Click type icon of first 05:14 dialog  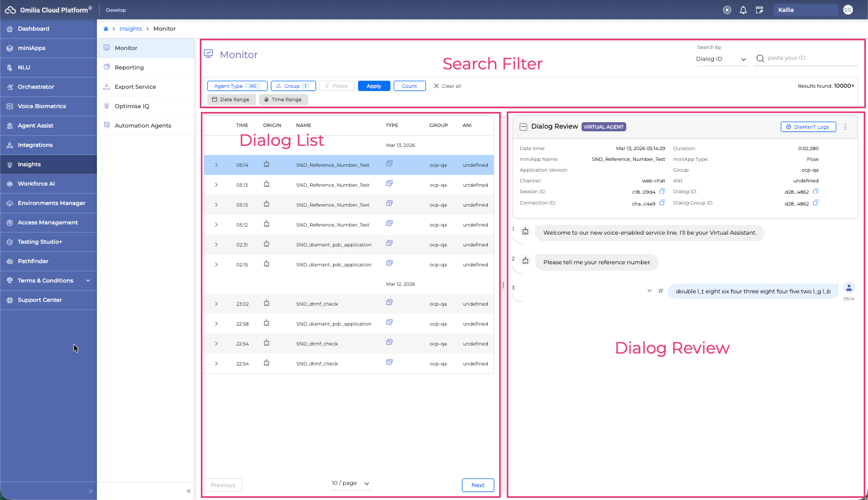point(389,164)
